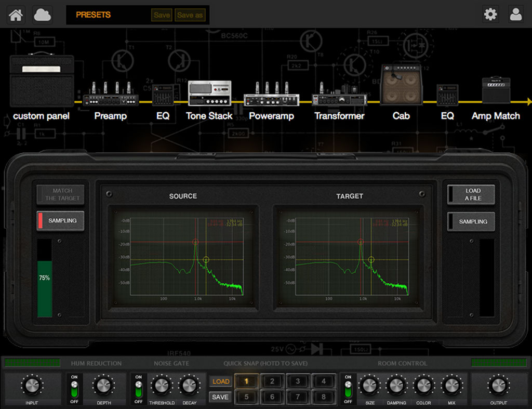Enable source Sampling button on left
532x409 pixels.
pos(60,221)
